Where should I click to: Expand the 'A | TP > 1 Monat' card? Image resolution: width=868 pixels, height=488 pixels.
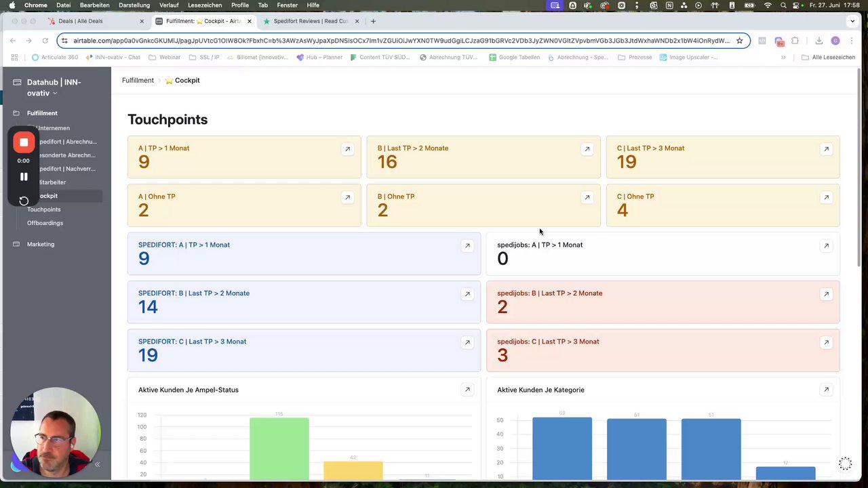point(347,149)
